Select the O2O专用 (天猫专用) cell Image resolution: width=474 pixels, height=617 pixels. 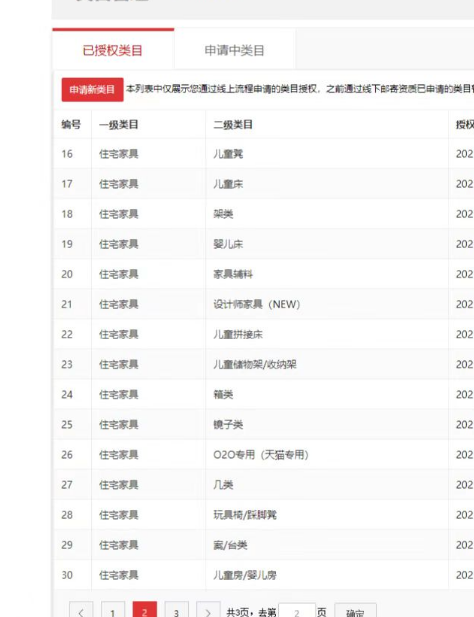tap(261, 455)
